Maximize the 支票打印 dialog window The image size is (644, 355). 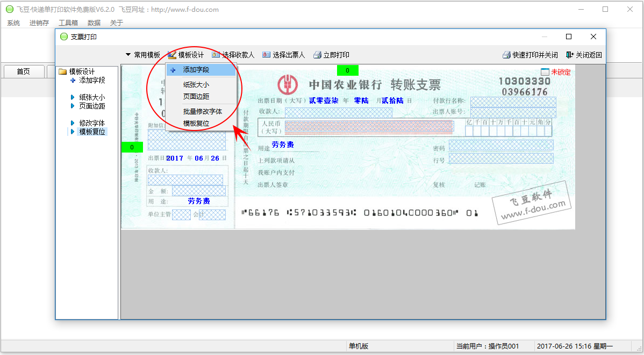[569, 37]
